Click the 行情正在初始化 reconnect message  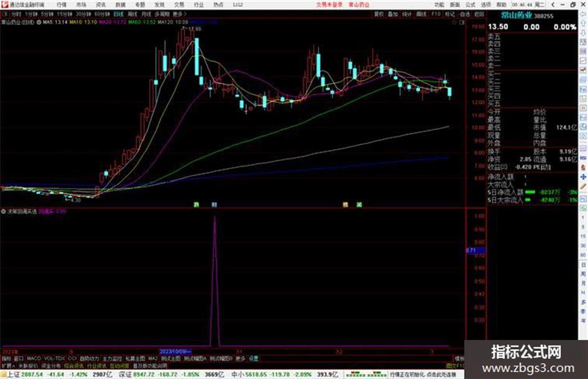(423, 375)
